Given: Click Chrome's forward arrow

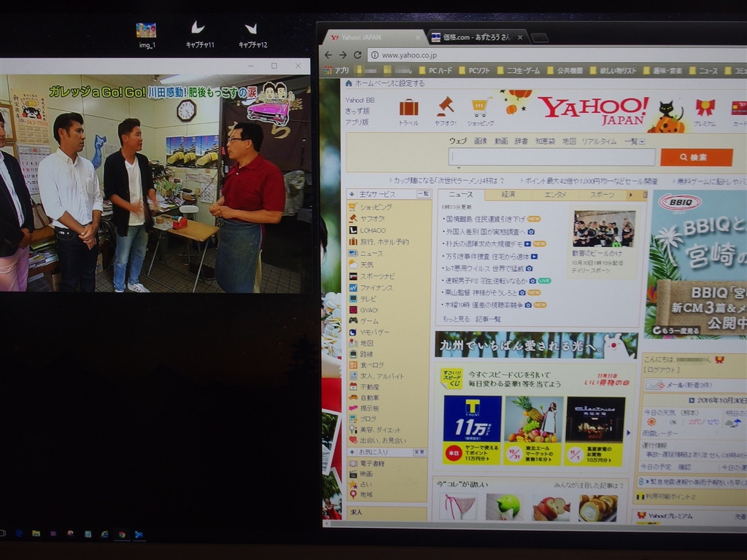Looking at the screenshot, I should click(x=343, y=55).
